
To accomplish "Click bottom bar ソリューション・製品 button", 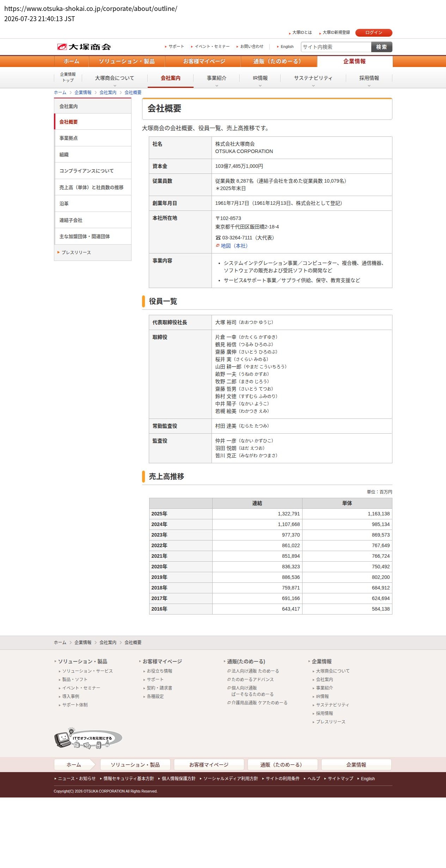I will 135,765.
